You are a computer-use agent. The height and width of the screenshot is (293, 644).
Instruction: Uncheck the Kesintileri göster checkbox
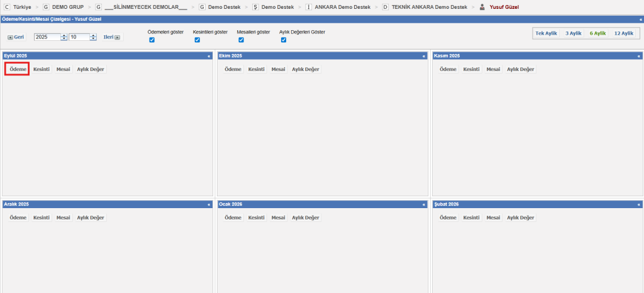pyautogui.click(x=197, y=40)
